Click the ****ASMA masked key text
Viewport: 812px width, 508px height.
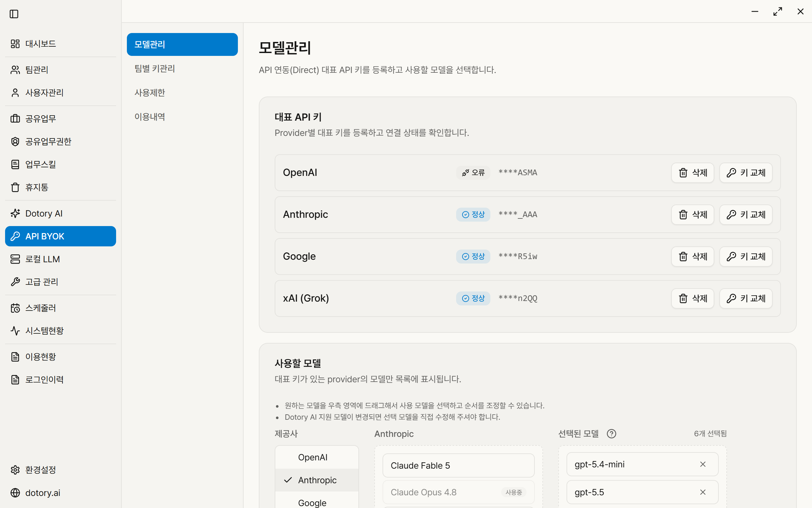point(518,173)
